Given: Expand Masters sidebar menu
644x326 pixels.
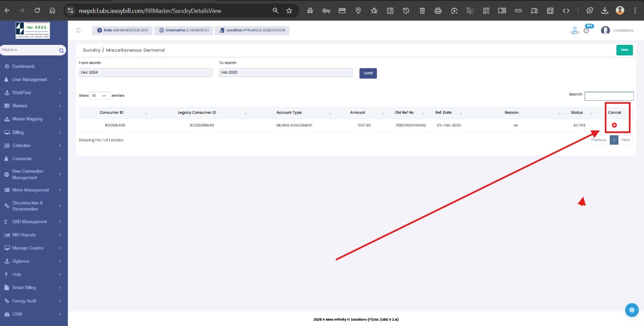Looking at the screenshot, I should tap(34, 106).
